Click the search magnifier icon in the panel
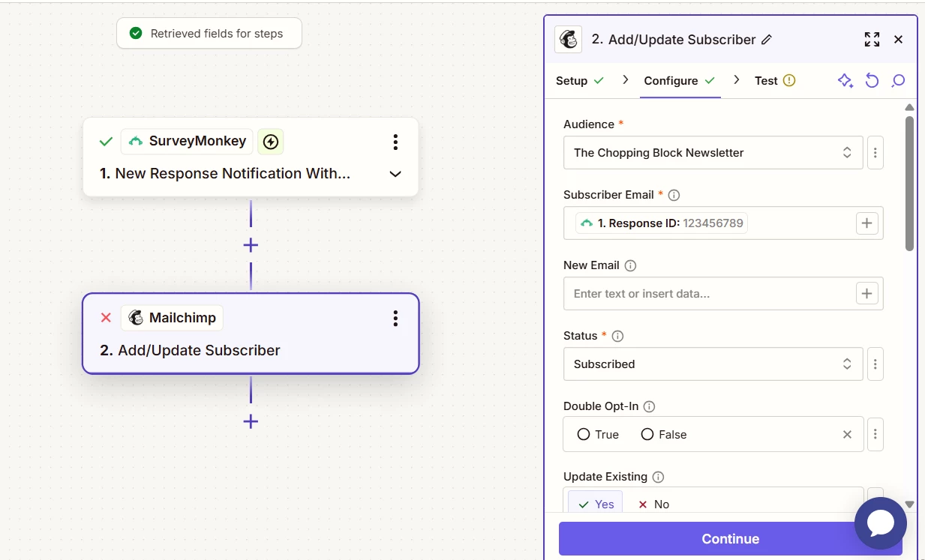This screenshot has width=925, height=560. coord(898,81)
